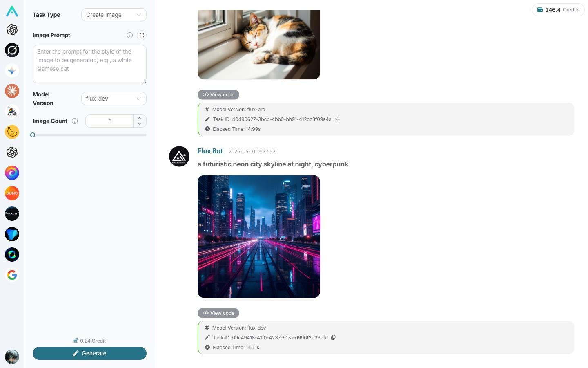Open the 146.4 Credits balance
This screenshot has height=368, width=588.
pyautogui.click(x=558, y=10)
